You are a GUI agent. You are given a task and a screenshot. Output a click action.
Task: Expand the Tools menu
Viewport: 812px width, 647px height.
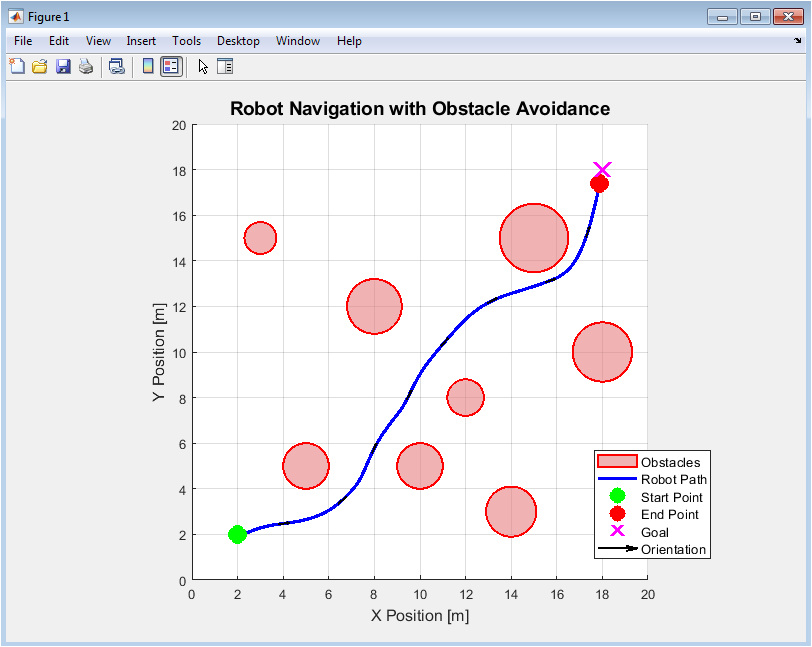[186, 41]
